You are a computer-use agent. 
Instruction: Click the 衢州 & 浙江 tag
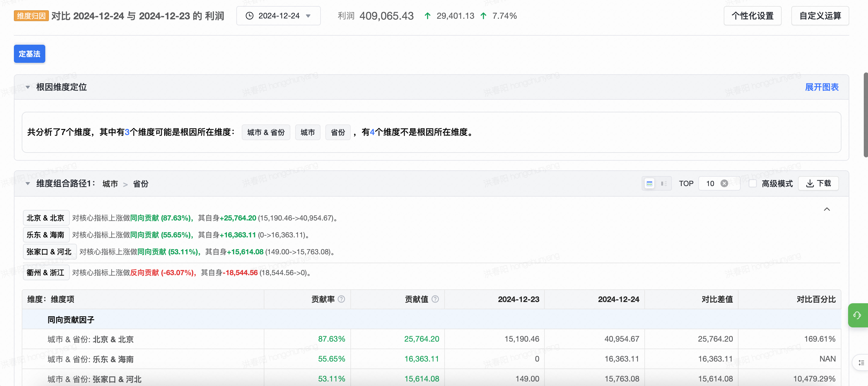tap(46, 273)
